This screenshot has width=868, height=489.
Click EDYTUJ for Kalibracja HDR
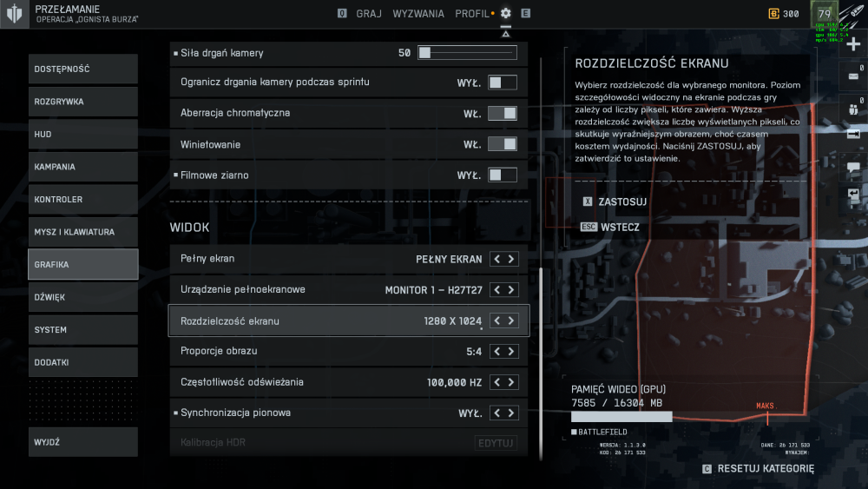click(x=496, y=443)
